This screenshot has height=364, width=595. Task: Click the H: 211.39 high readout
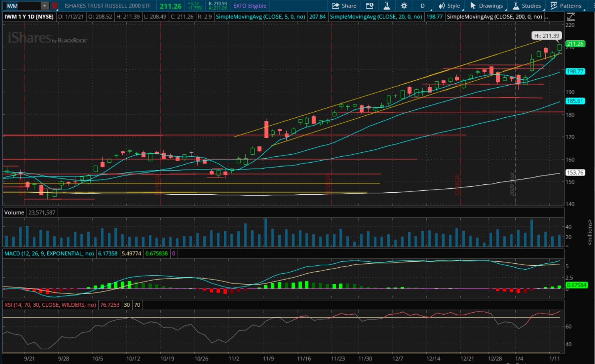pos(128,17)
